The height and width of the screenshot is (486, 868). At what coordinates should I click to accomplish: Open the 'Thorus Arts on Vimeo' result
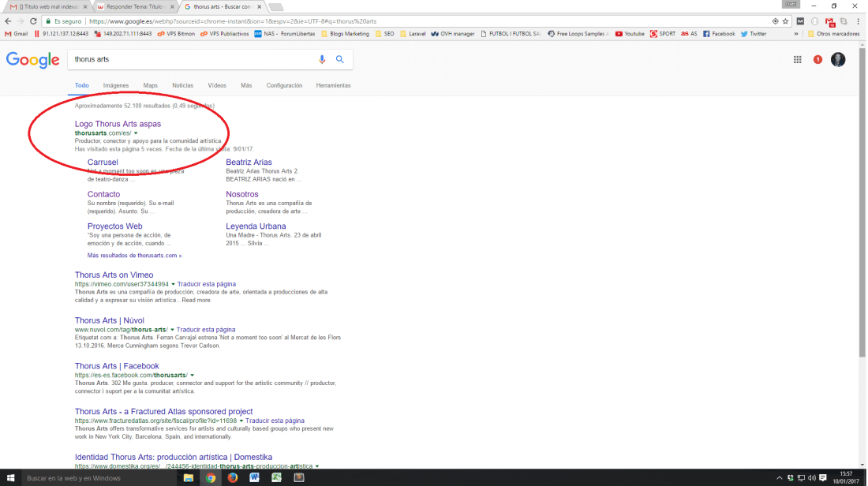(x=114, y=275)
